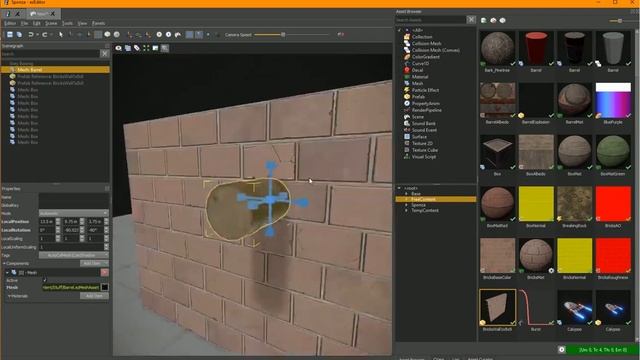Click the save all documents icon
Image resolution: width=640 pixels, height=360 pixels.
coord(19,35)
